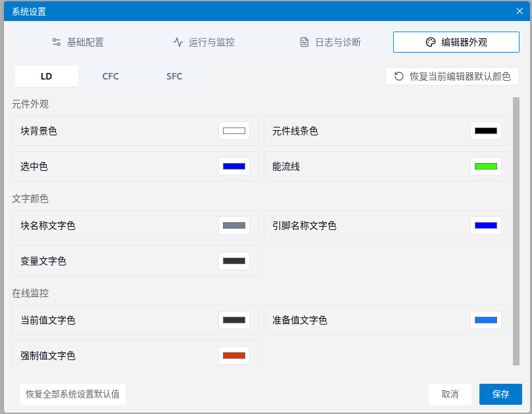This screenshot has width=532, height=414.
Task: Pick the 当前值文字色 color swatch
Action: coord(234,320)
